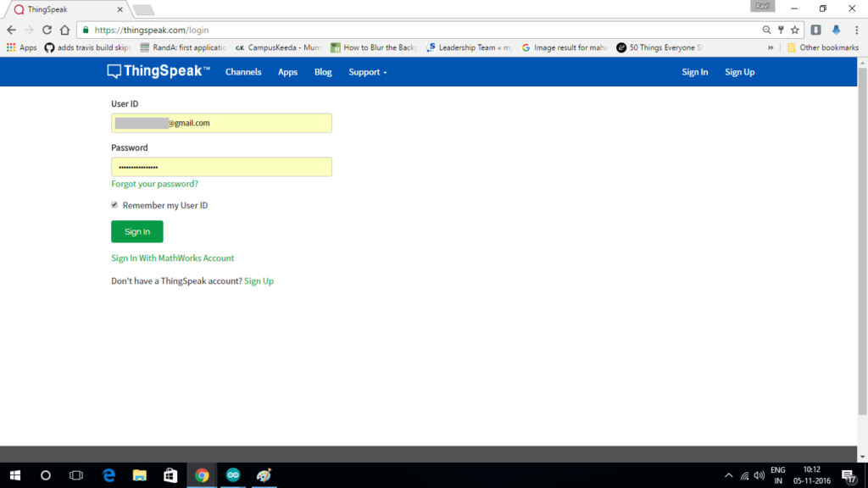Open a new browser tab
The height and width of the screenshot is (488, 868).
pos(143,10)
